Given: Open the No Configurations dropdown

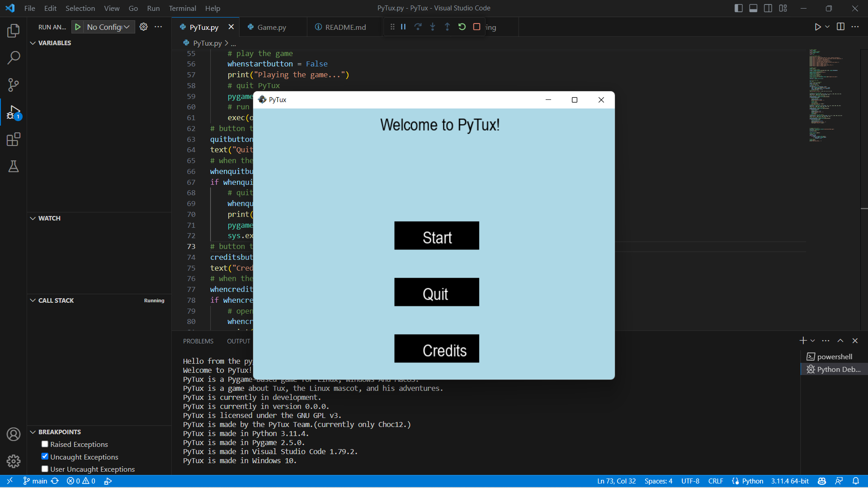Looking at the screenshot, I should [108, 27].
